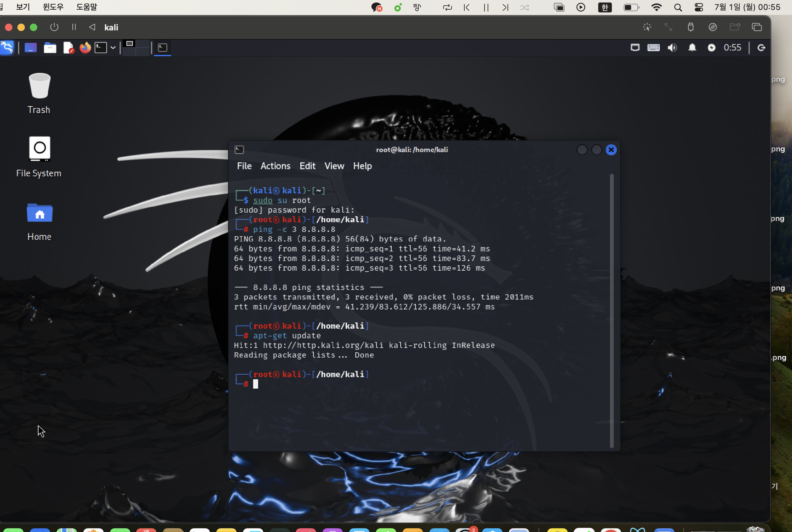Switch to the second workspace thumbnail
This screenshot has height=532, width=792.
143,44
